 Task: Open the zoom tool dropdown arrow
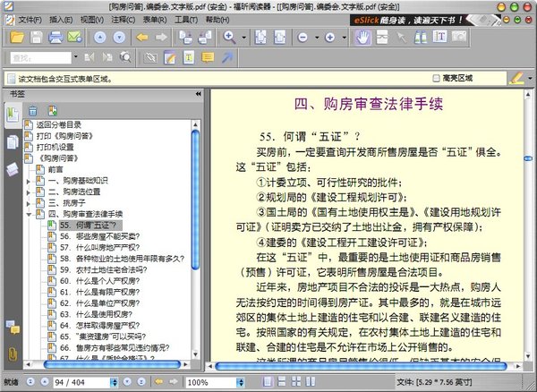(243, 38)
